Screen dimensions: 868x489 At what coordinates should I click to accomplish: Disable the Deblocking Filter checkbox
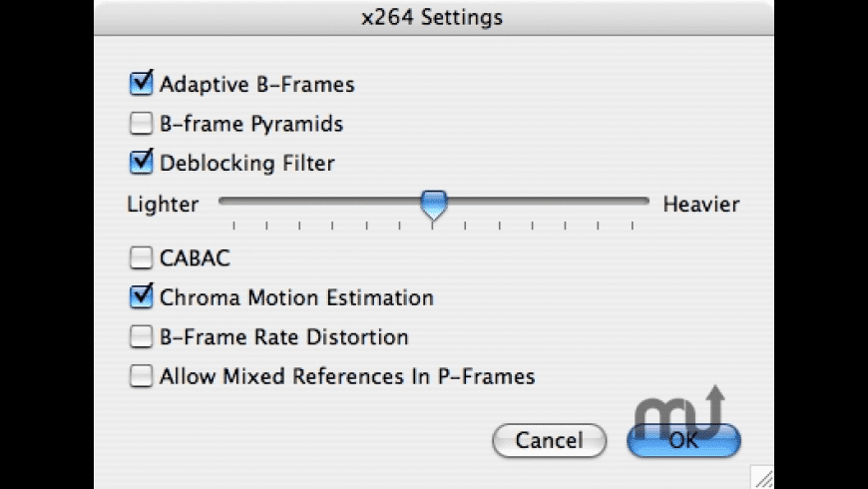tap(141, 163)
